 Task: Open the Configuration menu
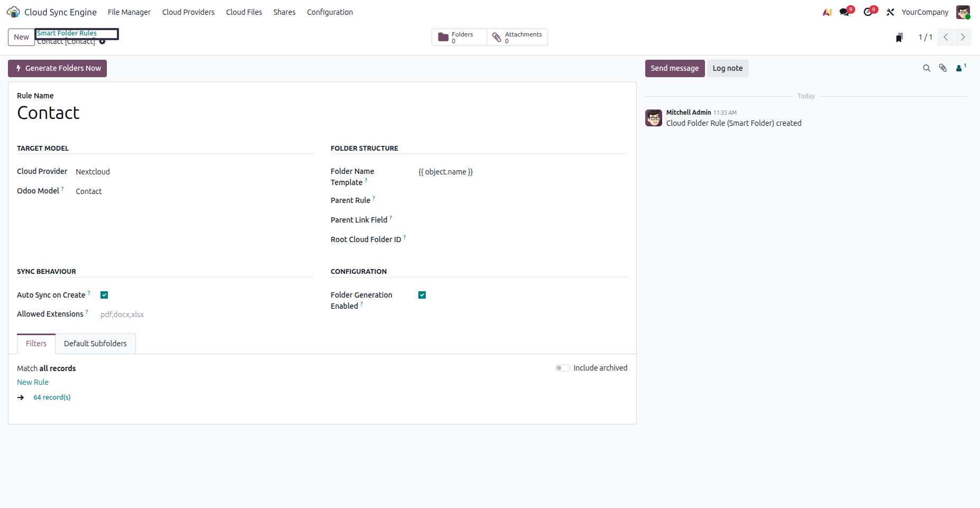[x=330, y=12]
